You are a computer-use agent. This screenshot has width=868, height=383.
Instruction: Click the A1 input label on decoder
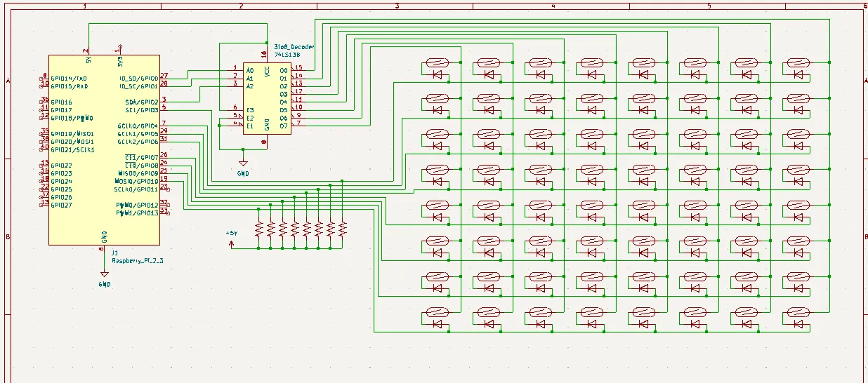(250, 79)
